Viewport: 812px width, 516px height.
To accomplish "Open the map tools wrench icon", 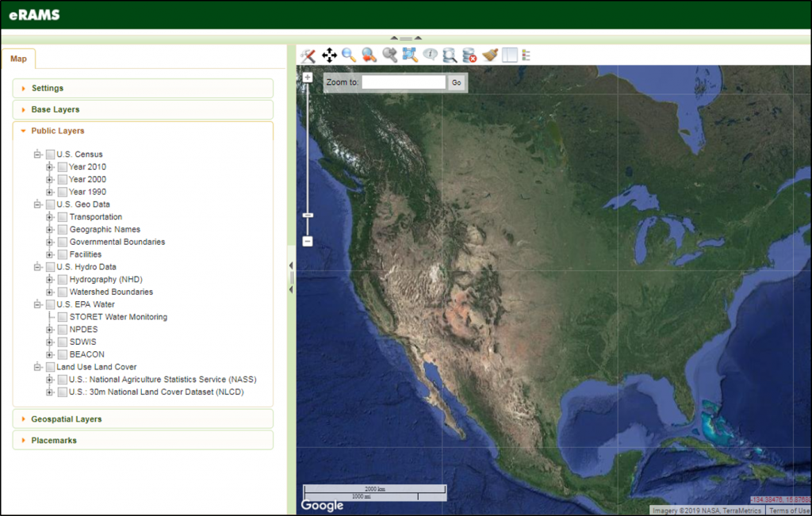I will 308,55.
